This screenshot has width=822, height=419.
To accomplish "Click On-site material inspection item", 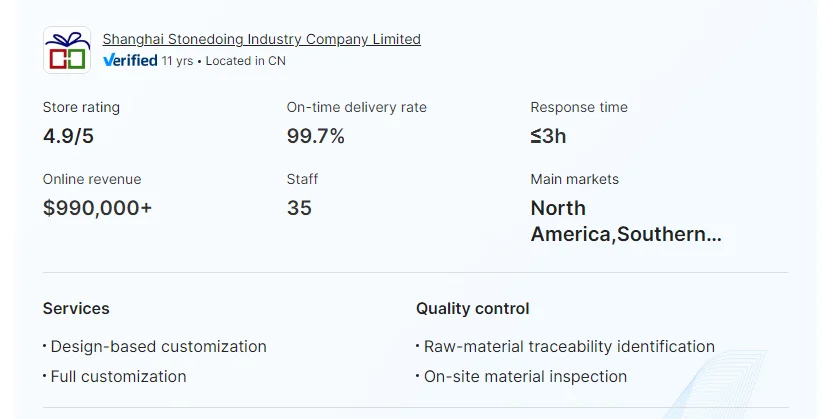I will tap(525, 377).
